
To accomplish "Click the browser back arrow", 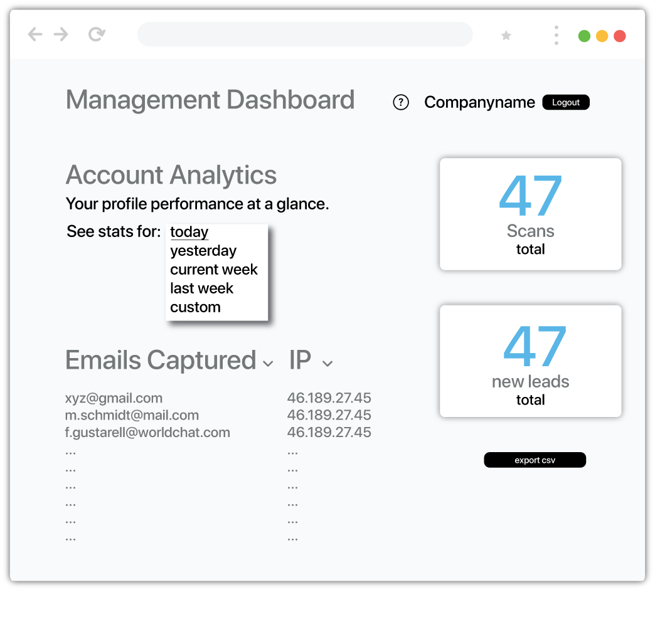I will click(x=35, y=34).
